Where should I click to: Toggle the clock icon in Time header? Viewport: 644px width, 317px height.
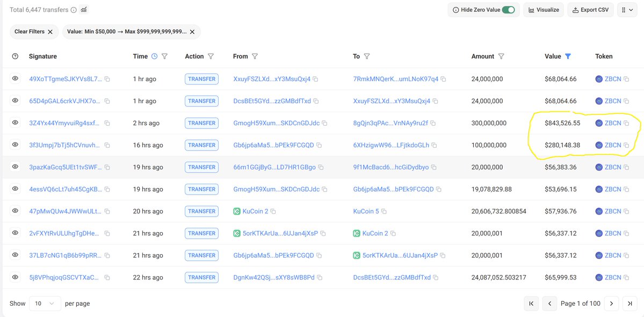(x=155, y=56)
